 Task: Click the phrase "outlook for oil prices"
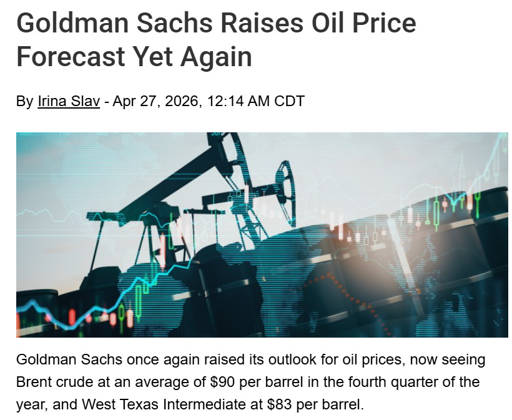point(337,359)
